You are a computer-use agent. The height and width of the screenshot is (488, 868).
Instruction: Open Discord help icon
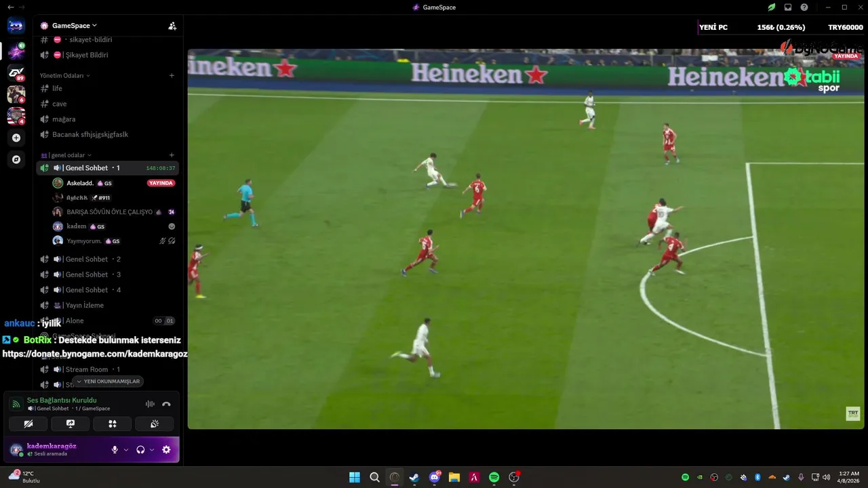coord(804,7)
